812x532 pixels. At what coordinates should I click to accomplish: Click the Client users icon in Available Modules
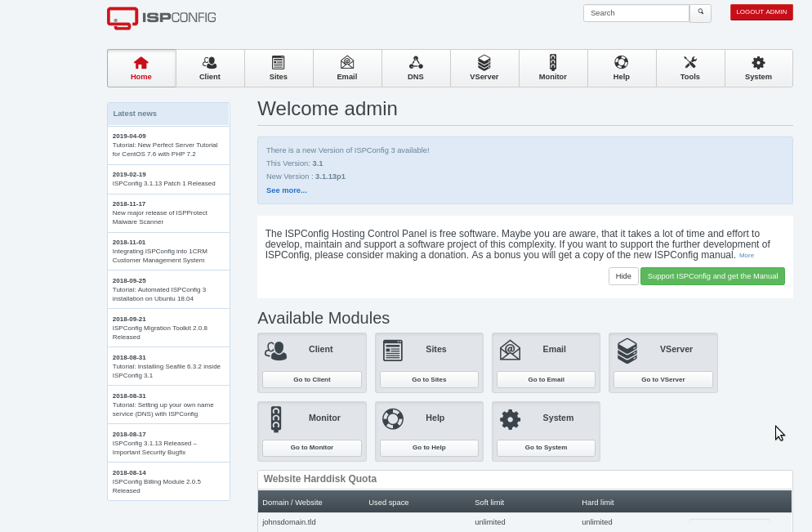click(275, 351)
